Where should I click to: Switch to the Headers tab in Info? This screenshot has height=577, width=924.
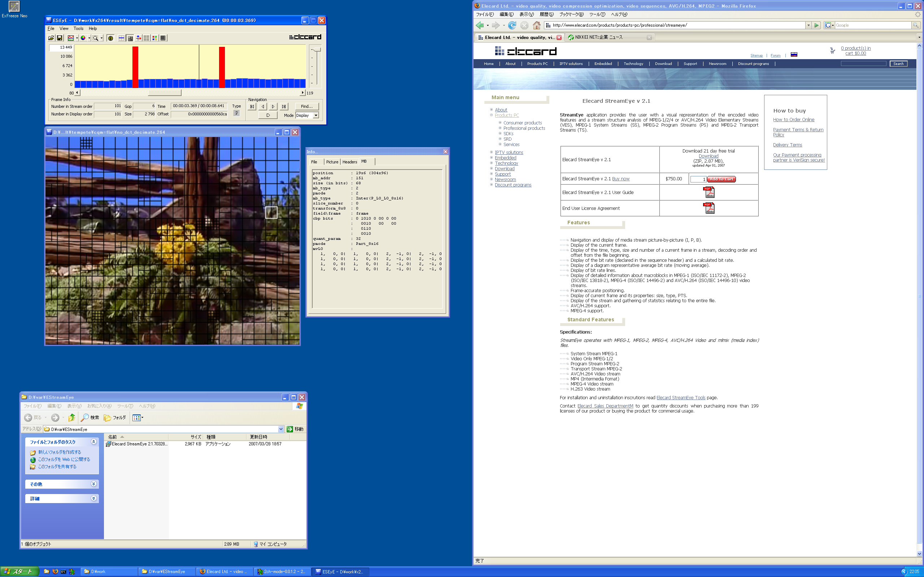tap(349, 162)
